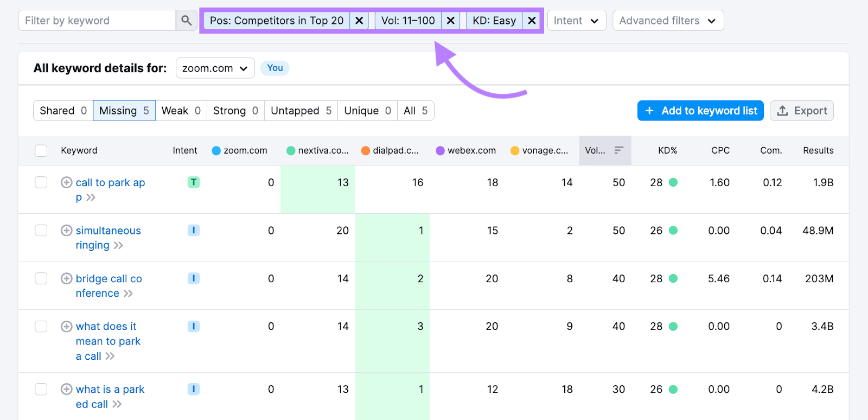Switch to the Shared tab

point(63,111)
